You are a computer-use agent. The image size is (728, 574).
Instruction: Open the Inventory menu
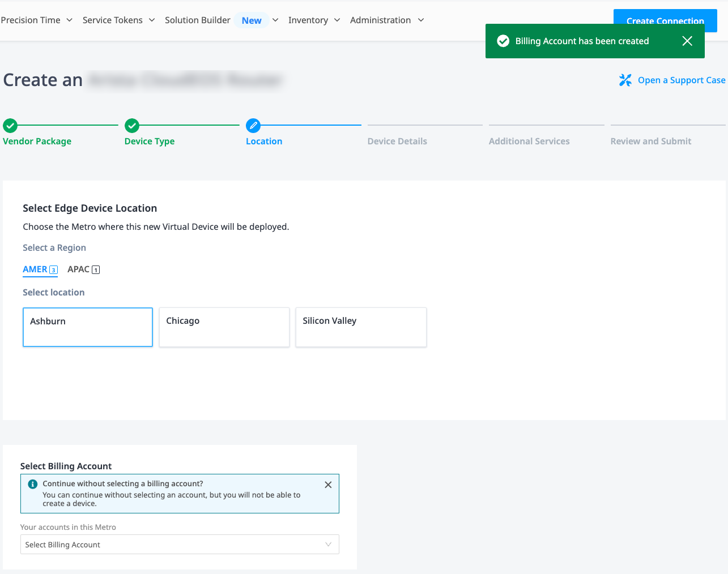tap(308, 20)
